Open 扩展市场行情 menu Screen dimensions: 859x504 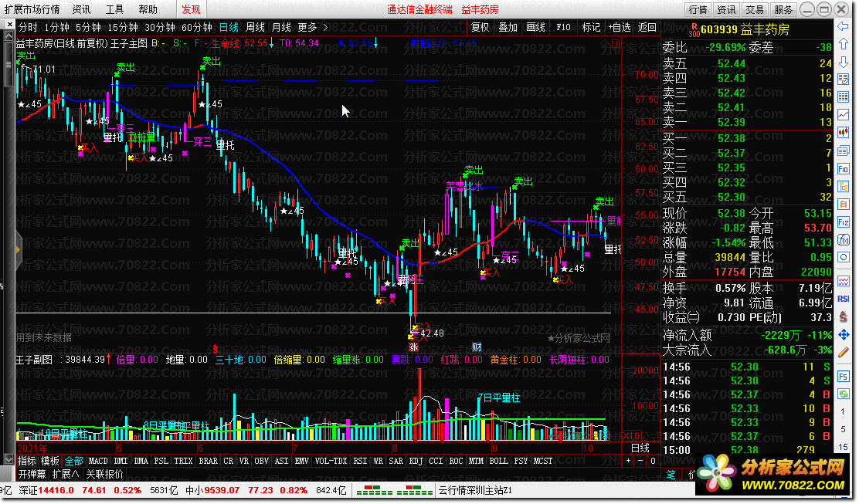(32, 9)
